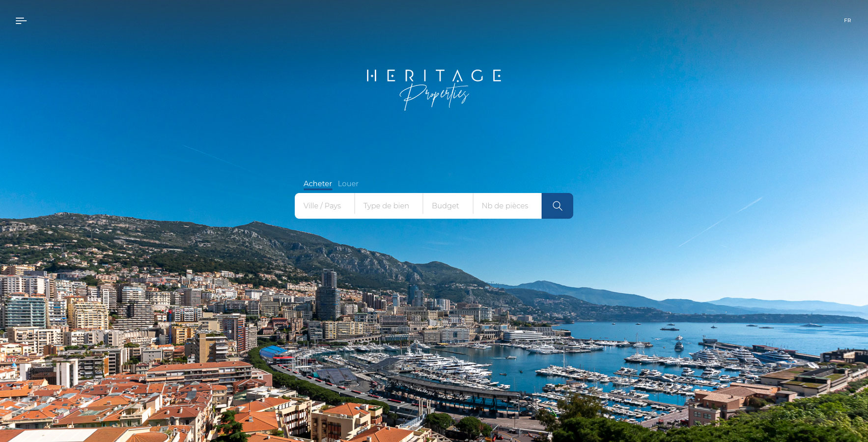Expand the Type de bien dropdown
868x442 pixels.
pyautogui.click(x=389, y=206)
